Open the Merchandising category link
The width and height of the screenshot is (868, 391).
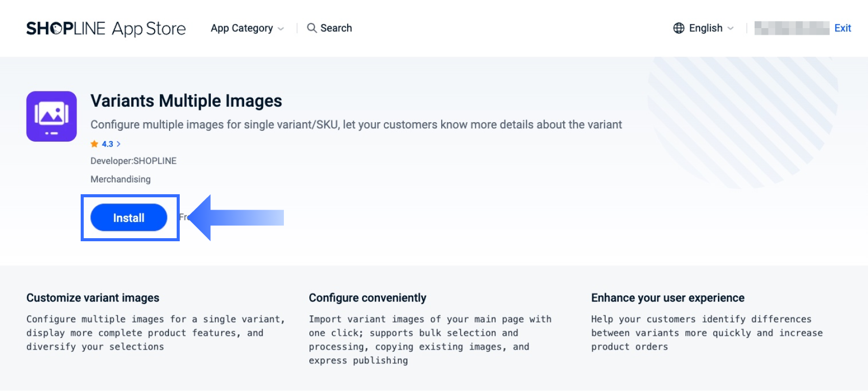point(120,179)
